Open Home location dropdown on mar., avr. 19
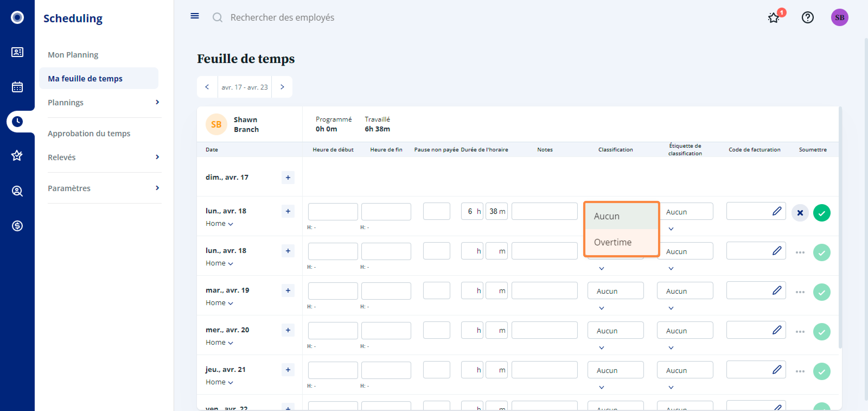 pyautogui.click(x=219, y=303)
